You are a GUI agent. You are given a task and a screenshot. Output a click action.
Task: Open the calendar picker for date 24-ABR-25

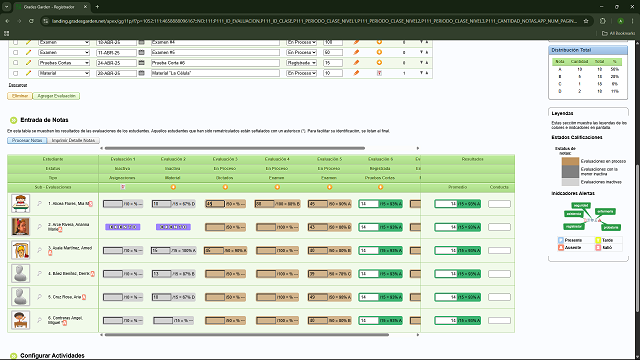141,62
